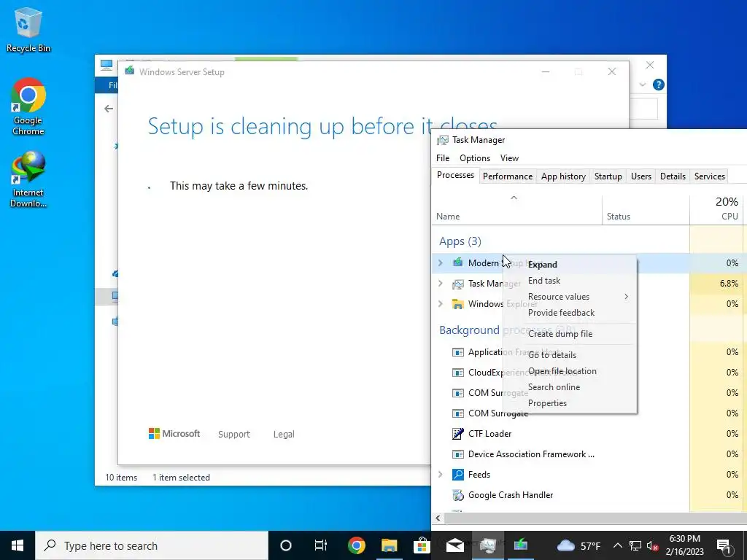Viewport: 747px width, 560px height.
Task: Expand the Feeds background process
Action: pos(441,474)
